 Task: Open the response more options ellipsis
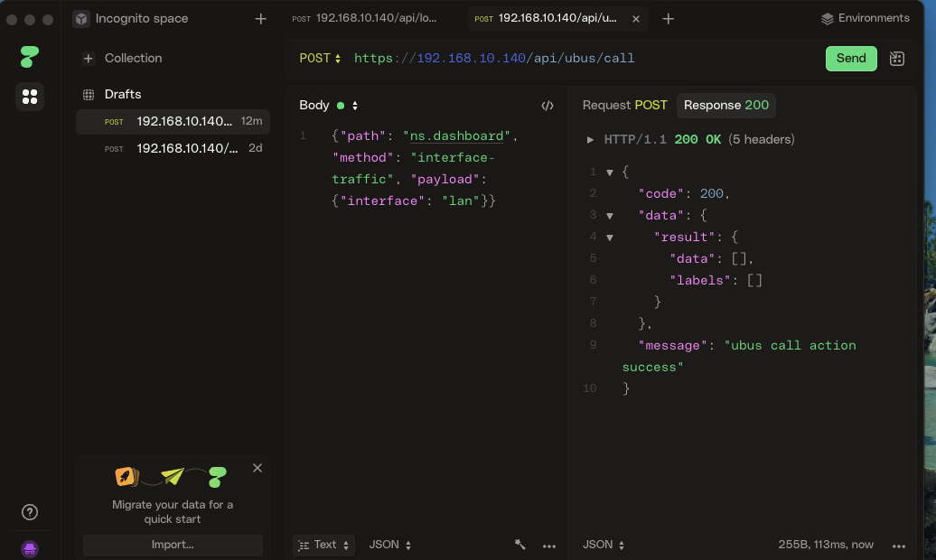pyautogui.click(x=898, y=546)
